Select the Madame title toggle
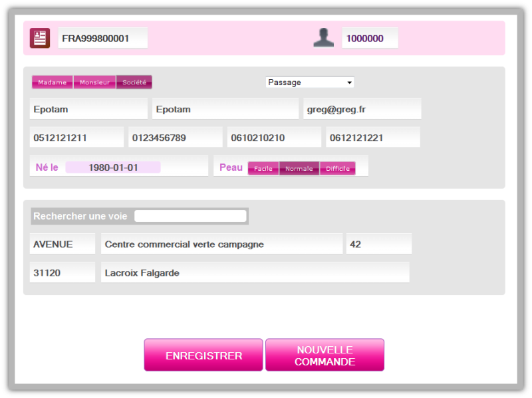The image size is (532, 398). (52, 82)
